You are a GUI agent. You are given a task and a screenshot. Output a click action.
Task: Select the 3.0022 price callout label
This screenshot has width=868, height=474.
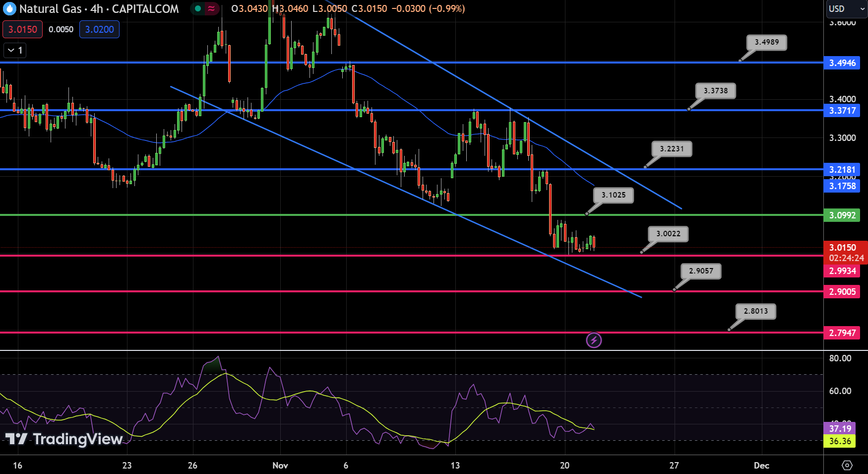click(668, 234)
